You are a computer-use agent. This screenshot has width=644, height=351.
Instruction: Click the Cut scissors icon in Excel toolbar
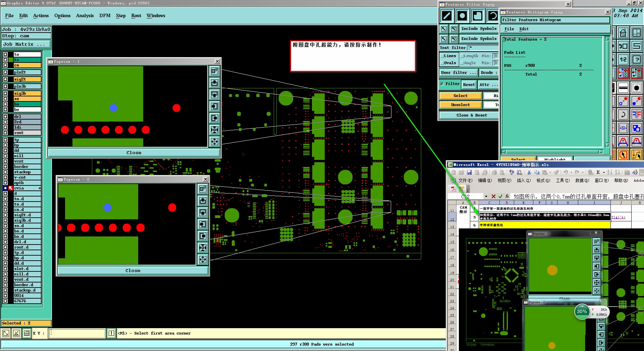pos(529,172)
